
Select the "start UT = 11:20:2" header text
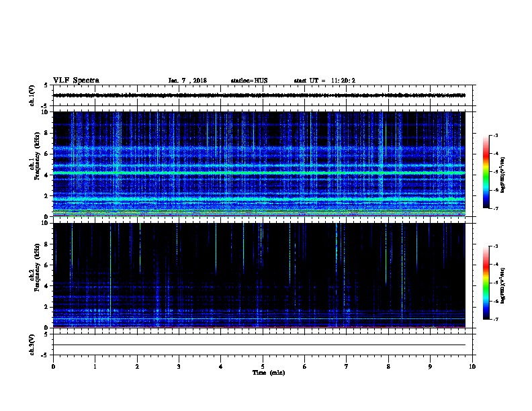(324, 81)
